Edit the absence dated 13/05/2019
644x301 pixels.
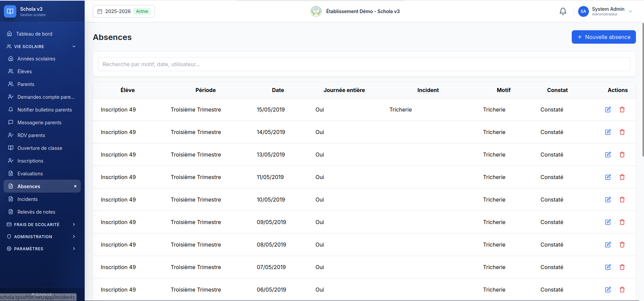608,155
